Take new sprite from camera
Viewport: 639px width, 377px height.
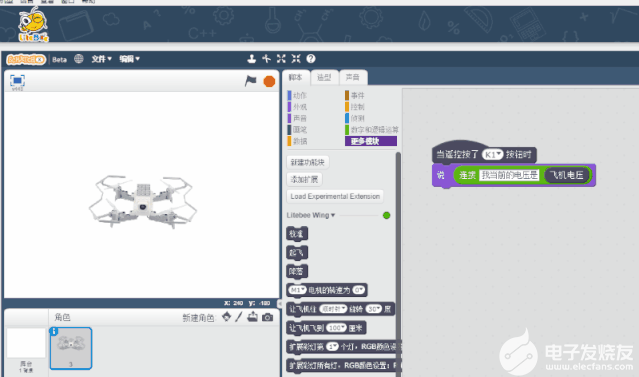click(267, 317)
